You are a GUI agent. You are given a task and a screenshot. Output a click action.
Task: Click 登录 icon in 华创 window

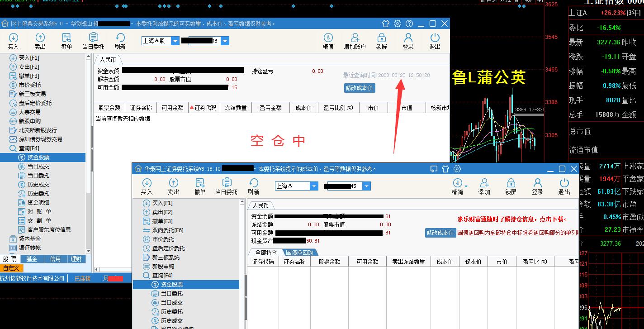[x=408, y=41]
